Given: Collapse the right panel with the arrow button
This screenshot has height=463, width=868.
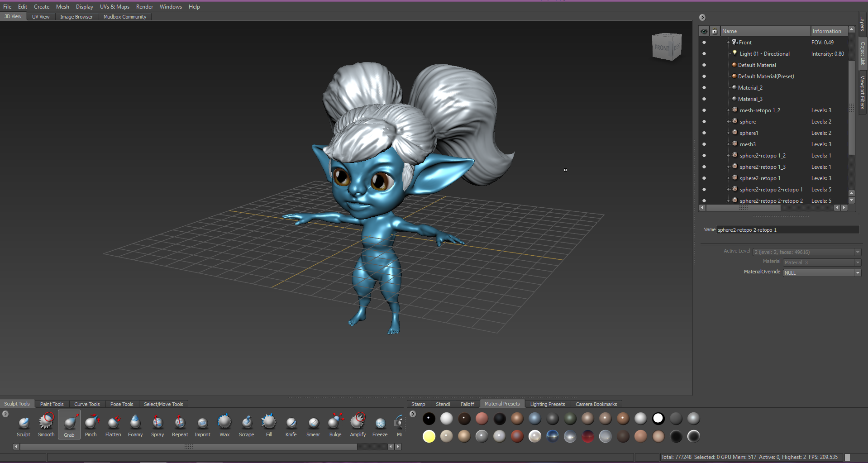Looking at the screenshot, I should click(x=702, y=18).
